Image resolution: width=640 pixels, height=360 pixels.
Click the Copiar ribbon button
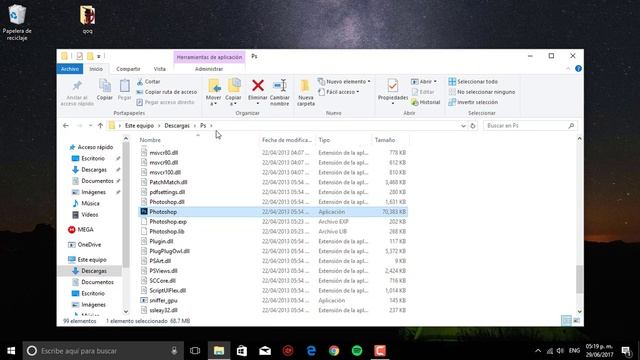[104, 89]
